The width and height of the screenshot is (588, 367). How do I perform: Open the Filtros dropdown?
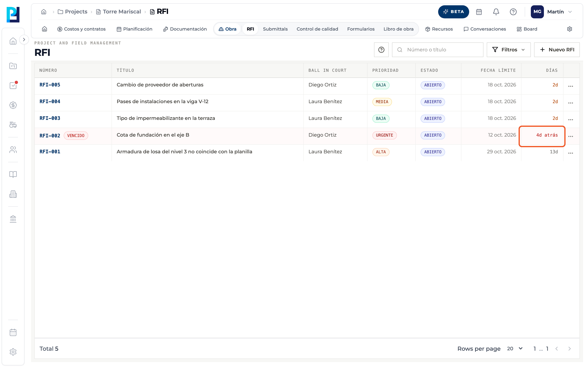pyautogui.click(x=509, y=50)
